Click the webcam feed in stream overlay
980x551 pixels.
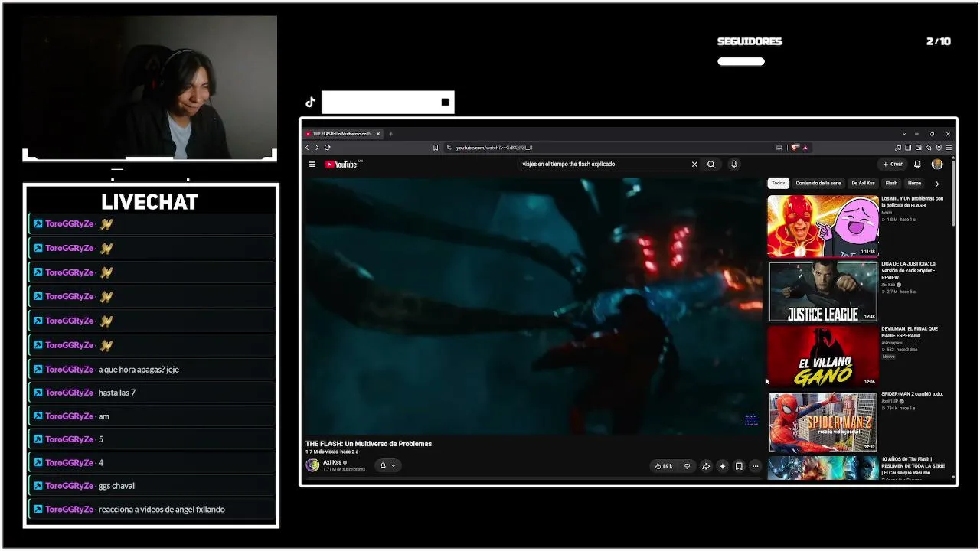pyautogui.click(x=150, y=87)
